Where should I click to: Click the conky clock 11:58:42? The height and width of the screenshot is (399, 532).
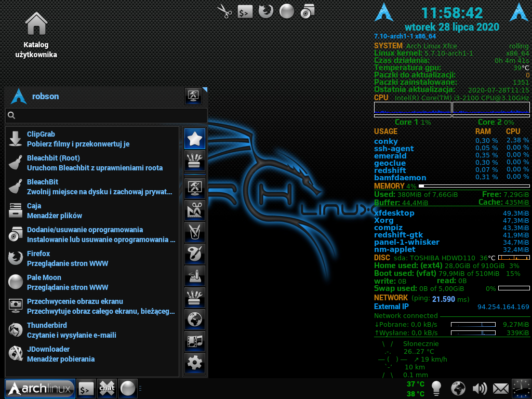(x=452, y=13)
